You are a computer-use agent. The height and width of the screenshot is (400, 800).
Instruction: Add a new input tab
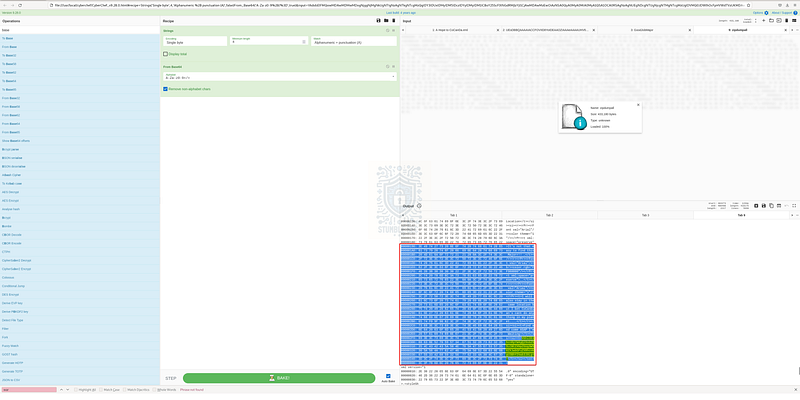[763, 20]
